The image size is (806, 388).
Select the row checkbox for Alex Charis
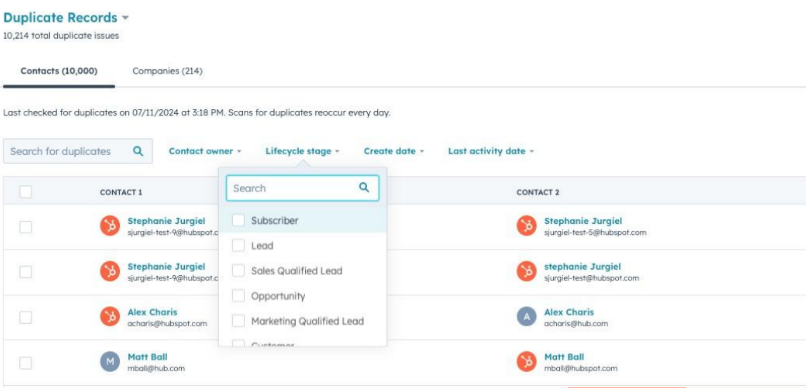point(25,318)
